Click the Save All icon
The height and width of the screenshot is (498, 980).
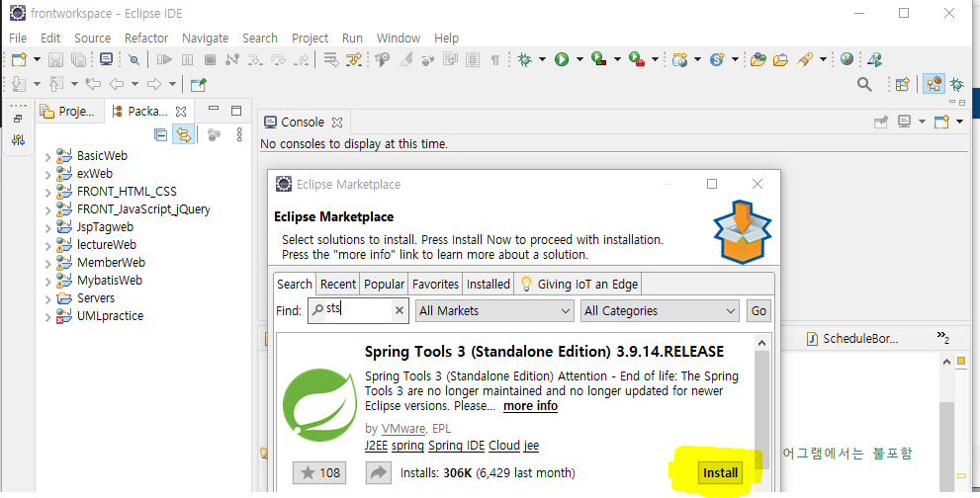click(x=78, y=59)
